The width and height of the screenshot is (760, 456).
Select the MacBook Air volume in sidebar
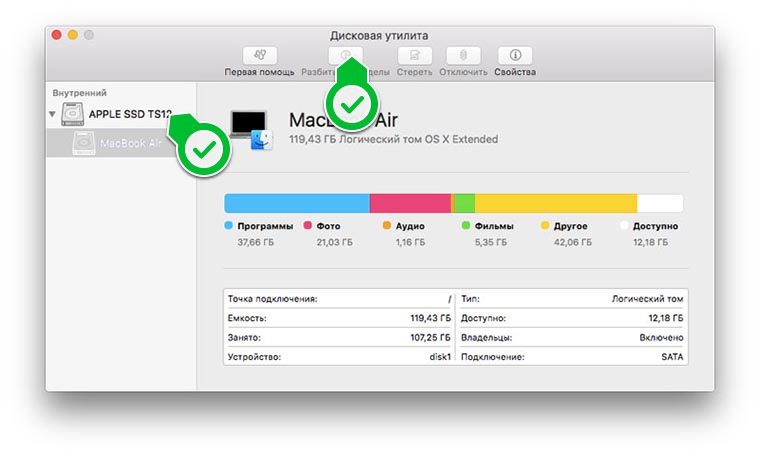point(121,143)
